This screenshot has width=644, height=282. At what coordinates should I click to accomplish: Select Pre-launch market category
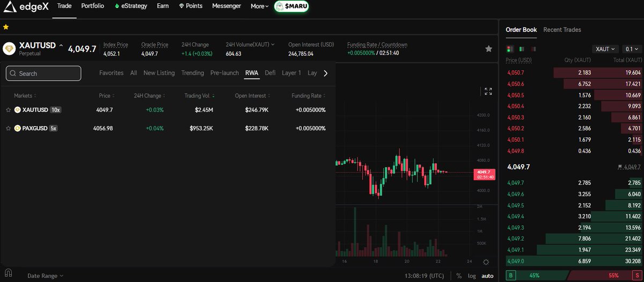click(x=224, y=73)
